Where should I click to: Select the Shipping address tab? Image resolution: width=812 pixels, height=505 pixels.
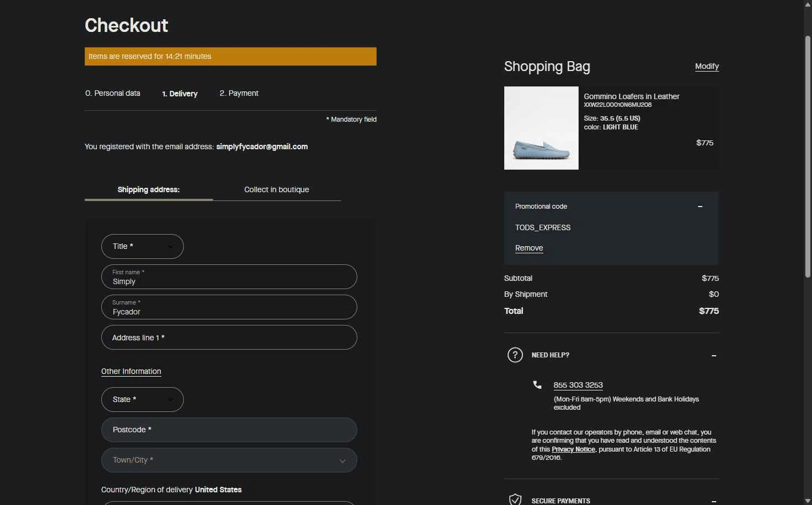pyautogui.click(x=149, y=189)
